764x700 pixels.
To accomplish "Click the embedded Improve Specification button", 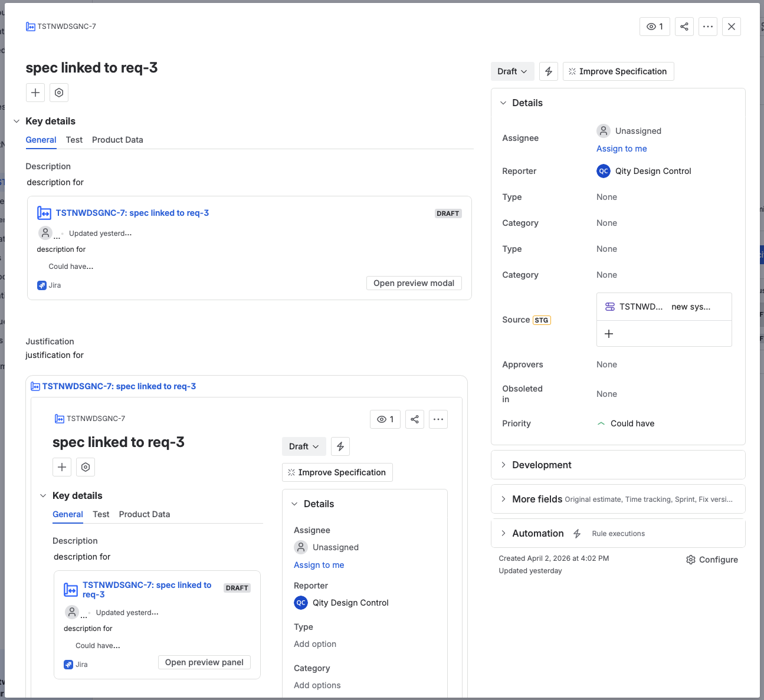I will (x=337, y=472).
